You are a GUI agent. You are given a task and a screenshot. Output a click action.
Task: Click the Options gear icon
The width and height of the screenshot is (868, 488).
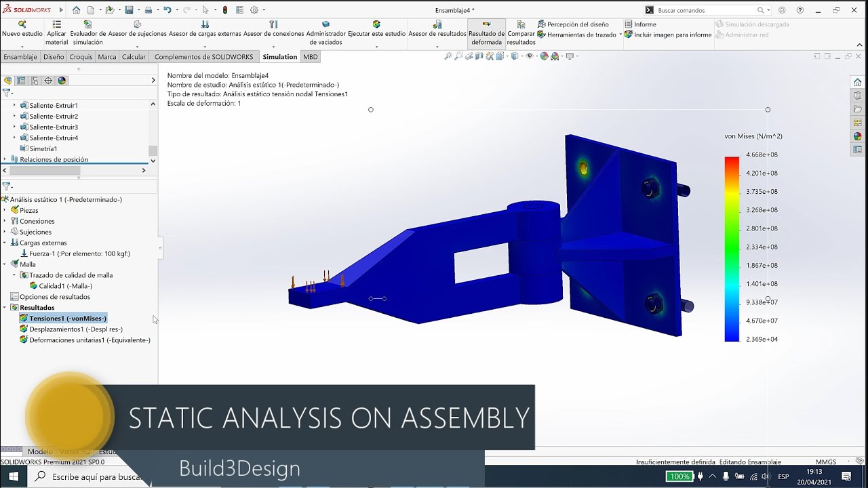[255, 10]
